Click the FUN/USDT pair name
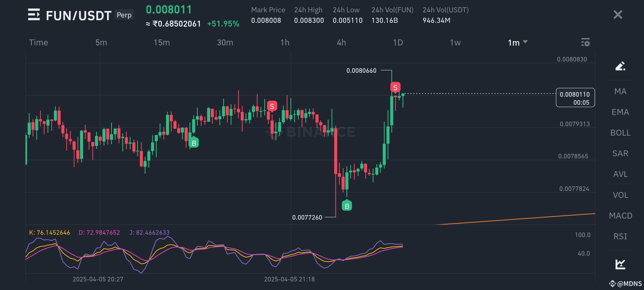The image size is (644, 290). pos(79,16)
